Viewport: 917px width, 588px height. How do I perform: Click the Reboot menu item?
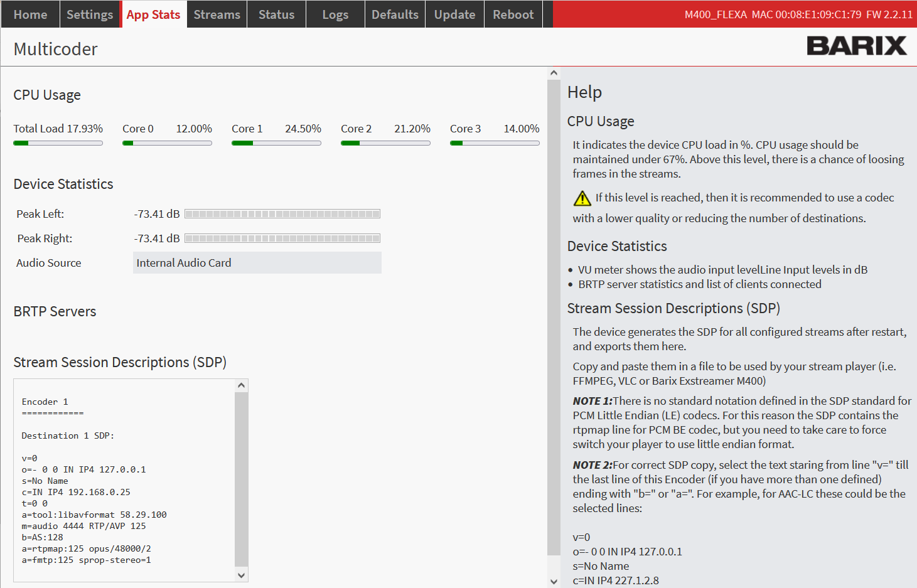point(513,14)
